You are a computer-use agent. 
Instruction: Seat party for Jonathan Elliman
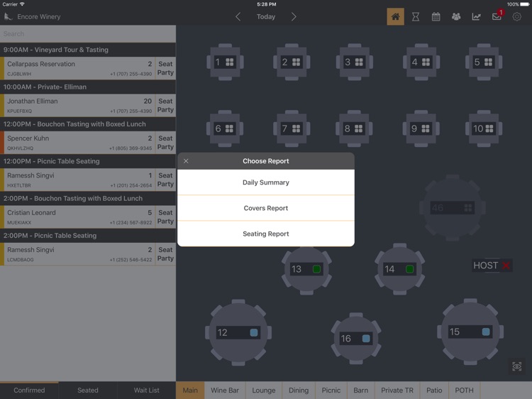[x=165, y=105]
